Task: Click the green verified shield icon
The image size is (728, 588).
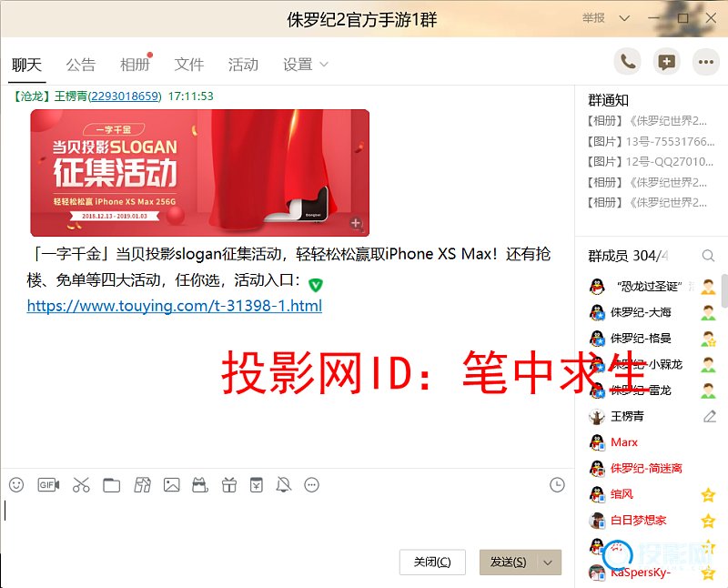Action: click(x=315, y=284)
